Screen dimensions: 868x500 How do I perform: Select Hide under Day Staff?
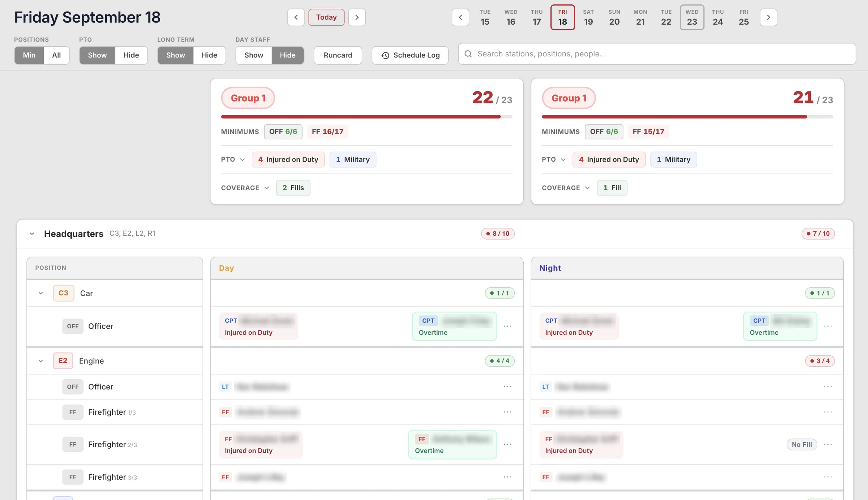point(288,55)
